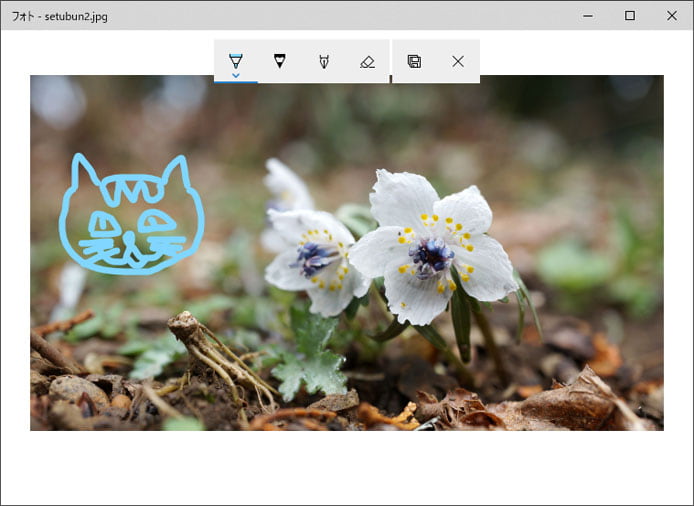Close the Photos window

click(x=672, y=15)
